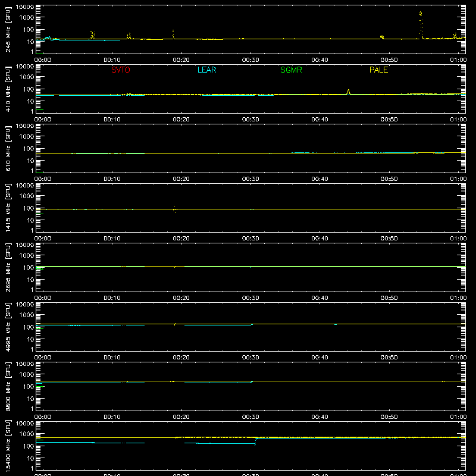Click the red SVTO station legend label
The image size is (476, 476).
121,70
